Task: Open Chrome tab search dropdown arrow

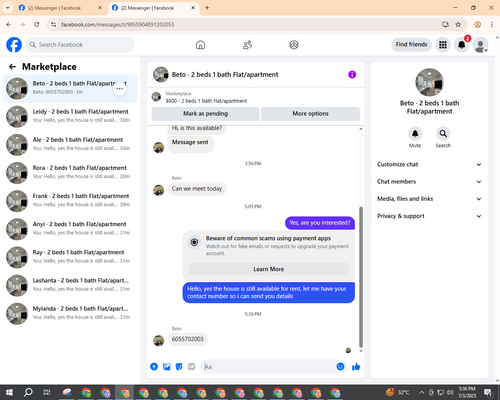Action: click(x=8, y=8)
